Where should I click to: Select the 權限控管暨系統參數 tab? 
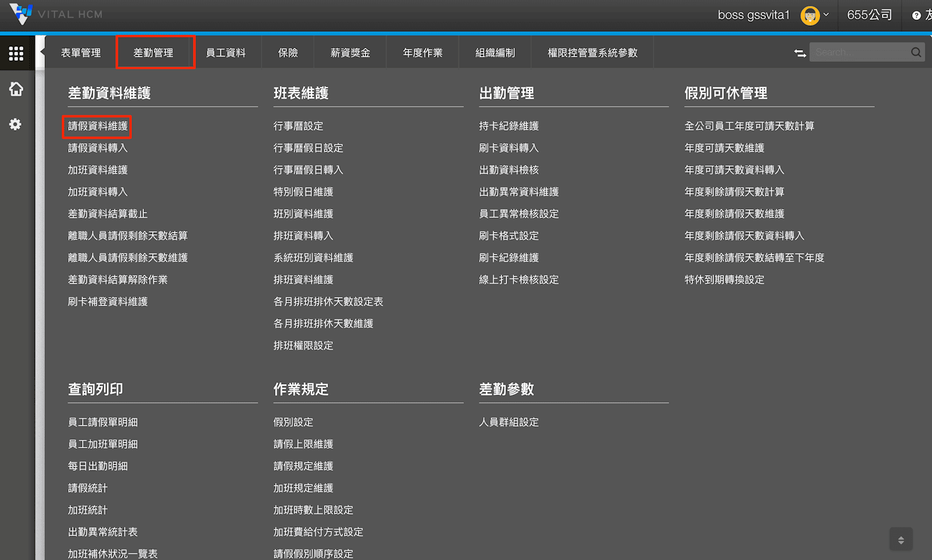click(x=592, y=52)
